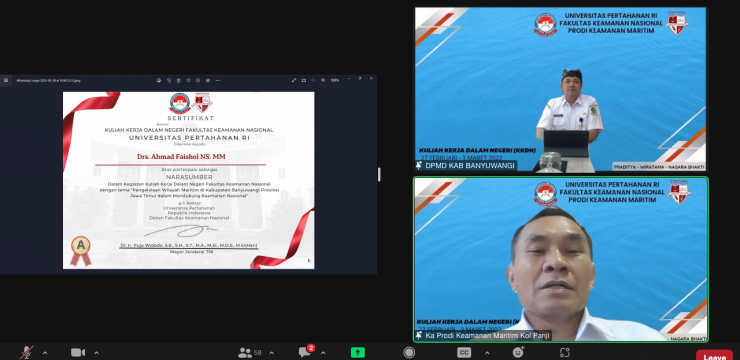Viewport: 740px width, 360px height.
Task: Open audio options chevron beside microphone
Action: pyautogui.click(x=45, y=352)
